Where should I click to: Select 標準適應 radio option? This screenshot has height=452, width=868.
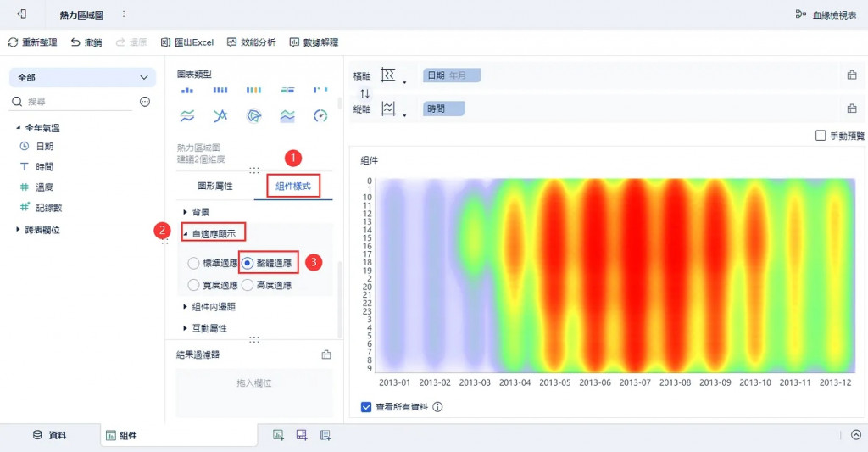point(193,263)
